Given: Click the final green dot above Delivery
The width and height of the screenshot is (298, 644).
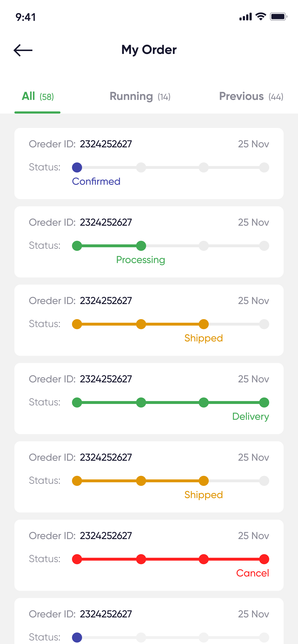Looking at the screenshot, I should pos(264,402).
